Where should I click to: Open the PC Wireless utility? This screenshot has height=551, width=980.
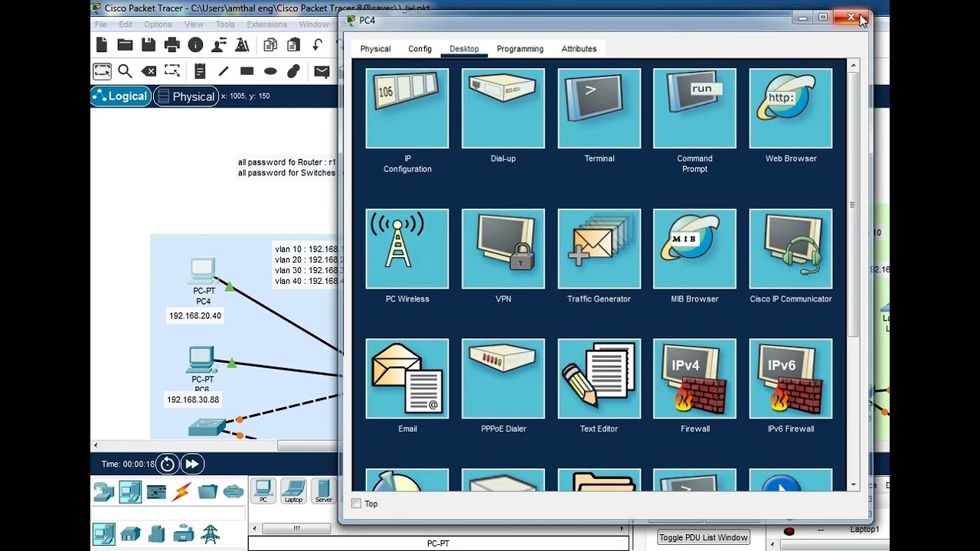click(407, 249)
